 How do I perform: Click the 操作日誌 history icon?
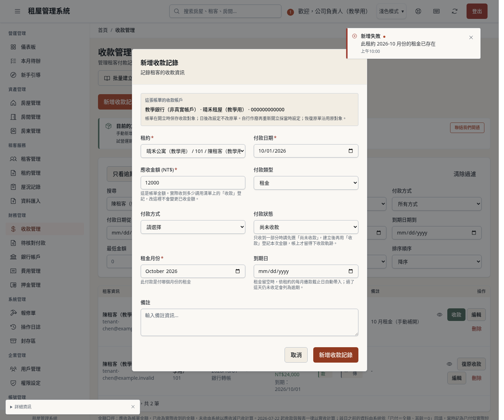pos(13,327)
